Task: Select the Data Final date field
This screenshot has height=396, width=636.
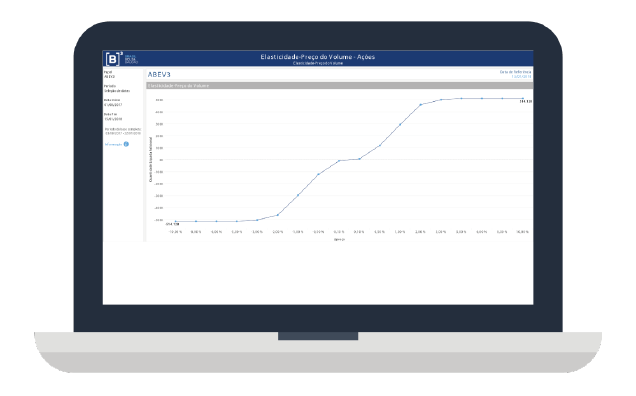Action: pyautogui.click(x=113, y=119)
